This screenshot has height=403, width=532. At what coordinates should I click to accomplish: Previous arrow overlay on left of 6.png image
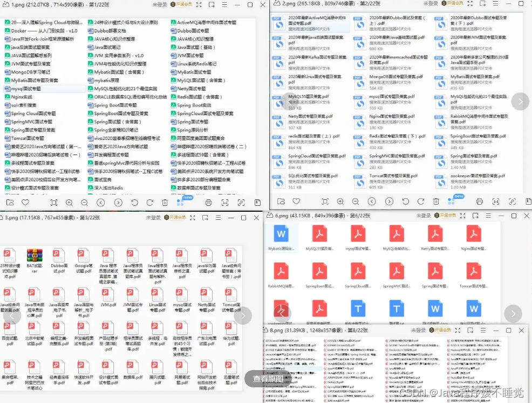(x=282, y=313)
